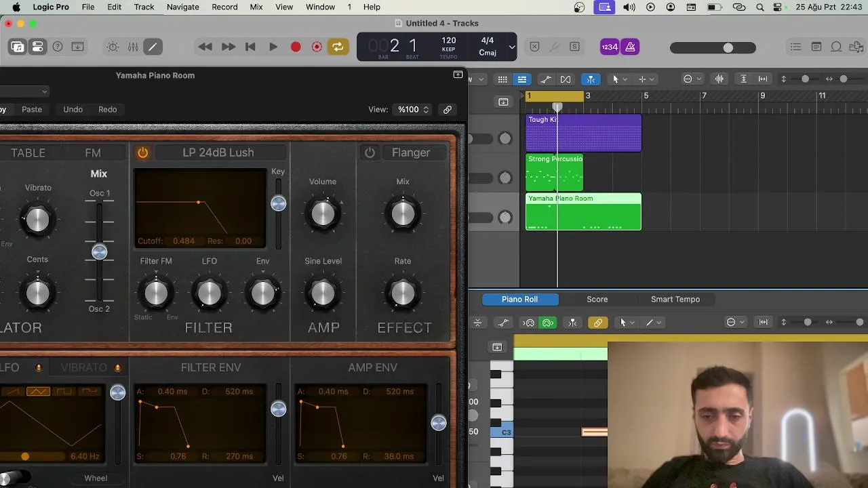Start playback with Play button
Image resolution: width=868 pixels, height=488 pixels.
click(273, 47)
